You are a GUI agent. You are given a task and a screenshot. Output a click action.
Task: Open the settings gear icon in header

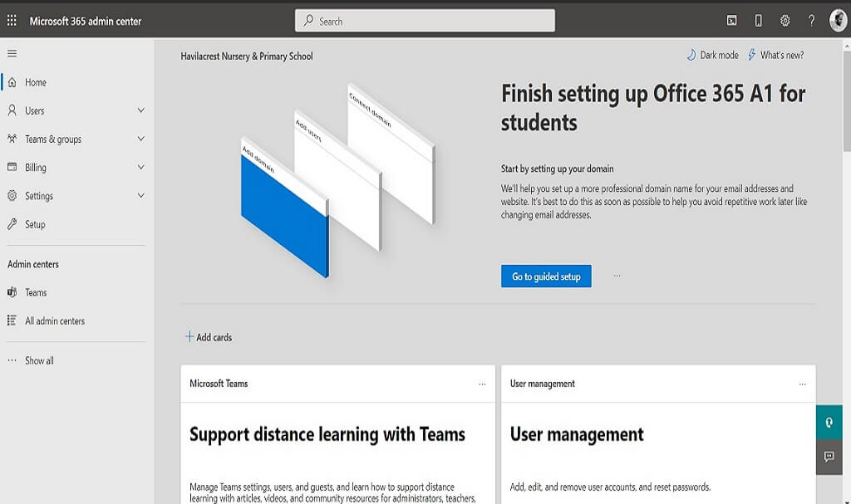click(785, 21)
